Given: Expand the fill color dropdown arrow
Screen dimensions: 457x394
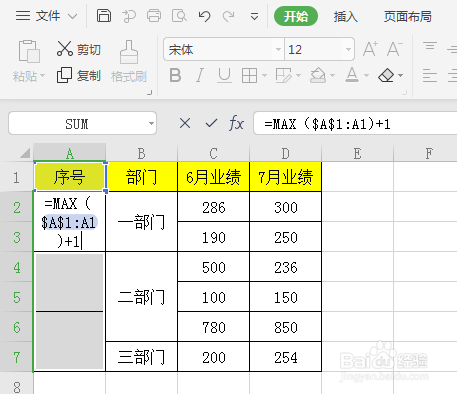Looking at the screenshot, I should point(332,75).
